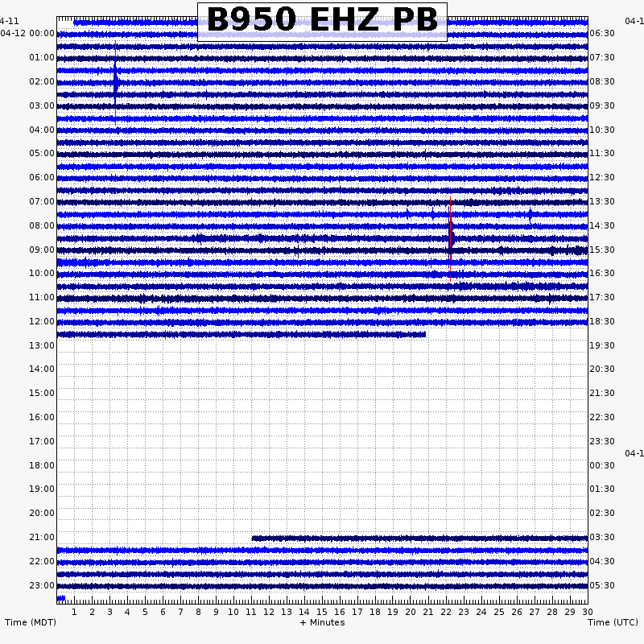Click the 08:30 UTC time label
Viewport: 644px width, 644px height.
click(x=602, y=82)
